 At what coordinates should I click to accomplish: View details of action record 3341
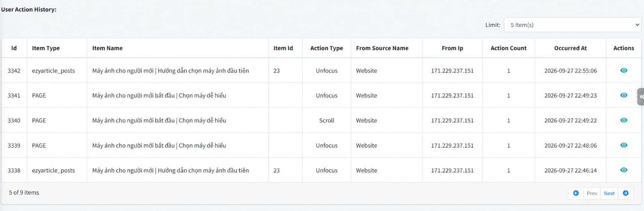[x=623, y=95]
